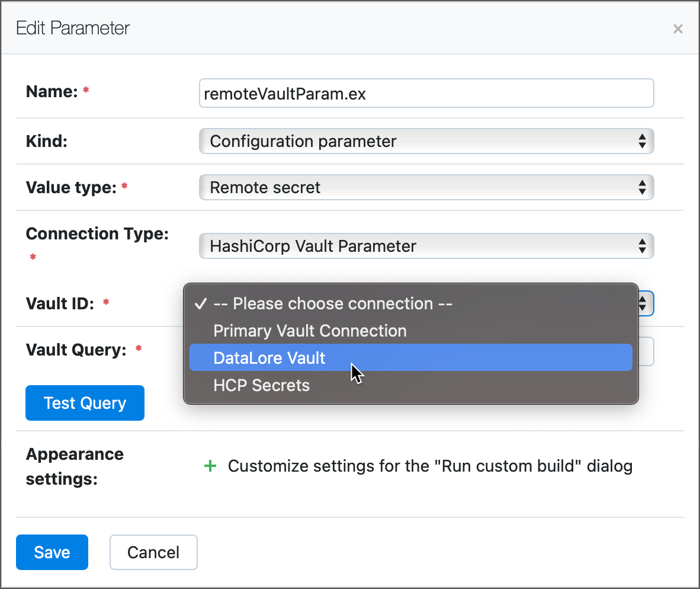The height and width of the screenshot is (589, 700).
Task: Click the stepper arrows on the Kind selector
Action: (643, 141)
